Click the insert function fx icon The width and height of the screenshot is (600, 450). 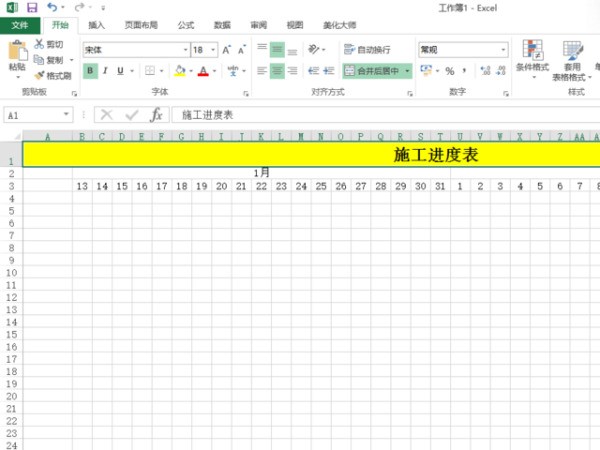tap(156, 115)
